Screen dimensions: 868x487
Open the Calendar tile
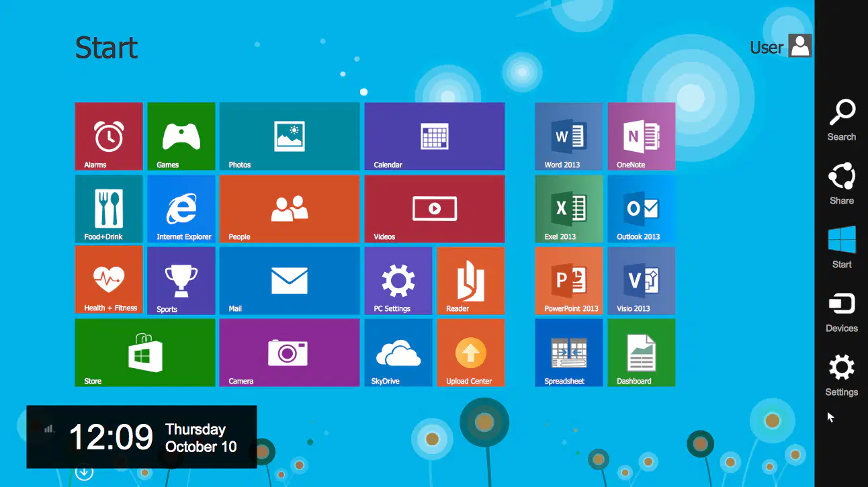[435, 136]
